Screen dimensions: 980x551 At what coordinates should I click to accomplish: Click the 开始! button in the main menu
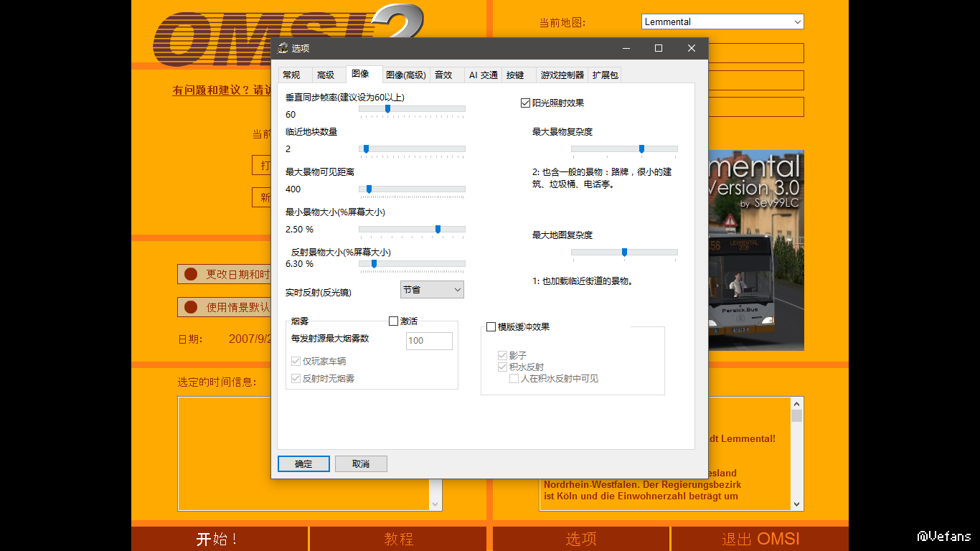point(219,539)
